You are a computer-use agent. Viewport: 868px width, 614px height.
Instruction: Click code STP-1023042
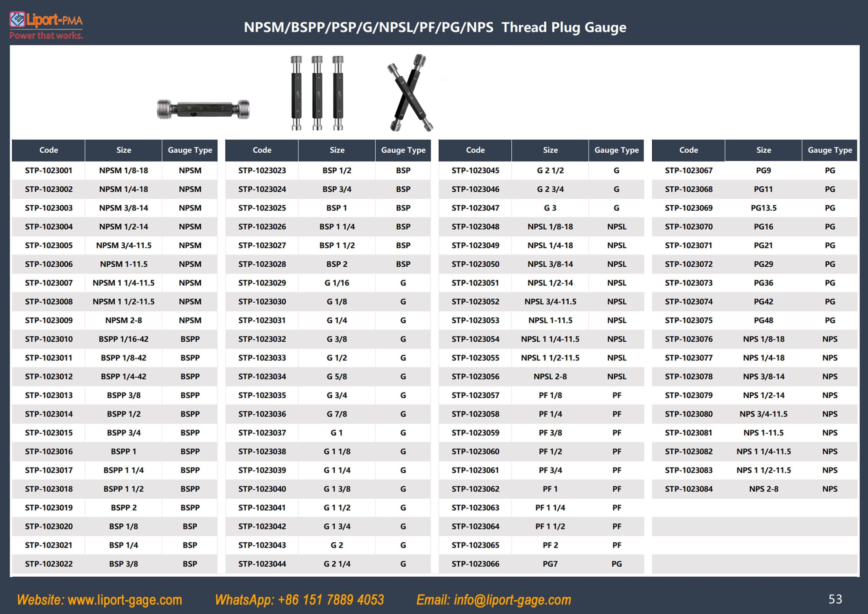(262, 526)
